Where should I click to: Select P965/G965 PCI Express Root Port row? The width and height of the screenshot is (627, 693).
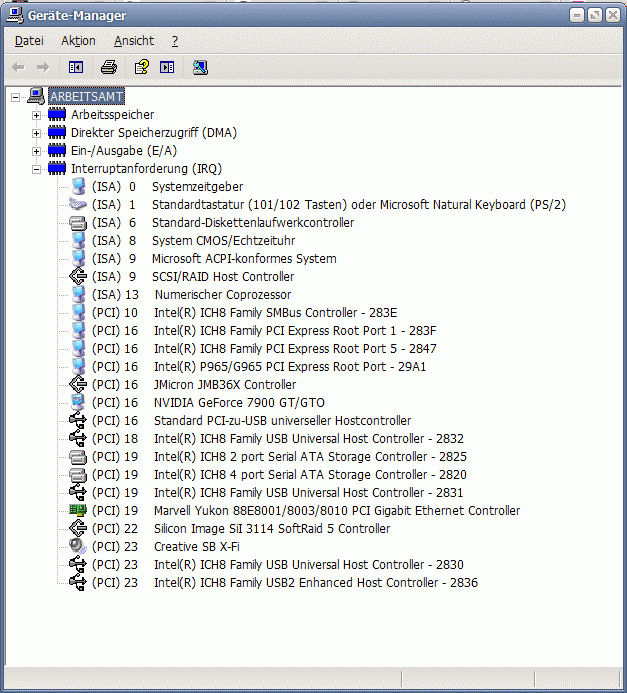pos(259,367)
